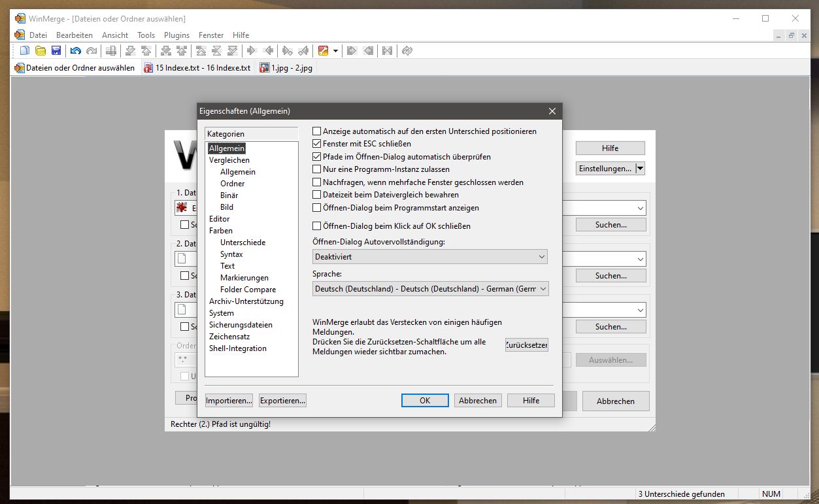Expand the first file path combo box arrow
Screen dimensions: 819x504
click(x=639, y=208)
